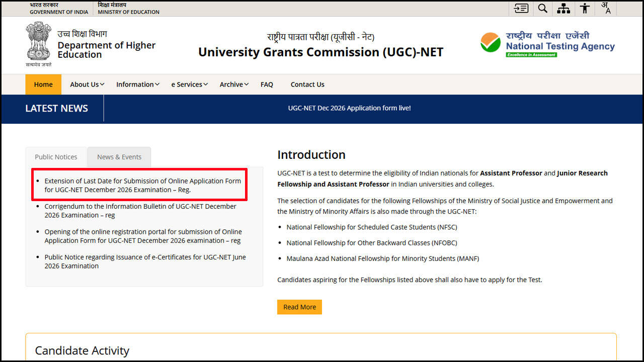Go to the Home menu item

(43, 84)
